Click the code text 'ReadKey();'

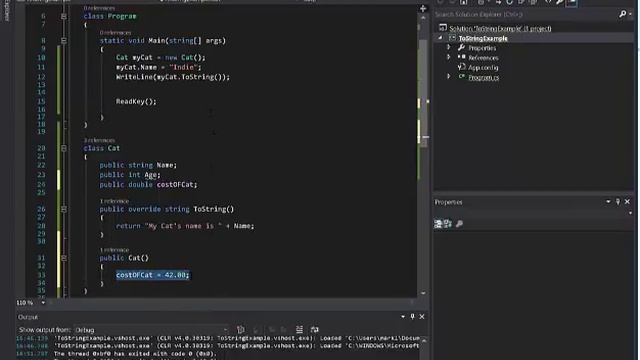[x=136, y=102]
